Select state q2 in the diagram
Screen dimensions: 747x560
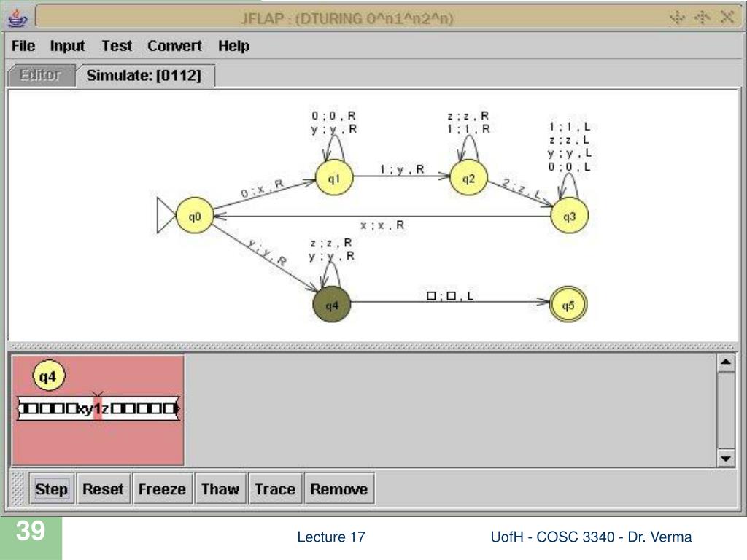(x=468, y=178)
